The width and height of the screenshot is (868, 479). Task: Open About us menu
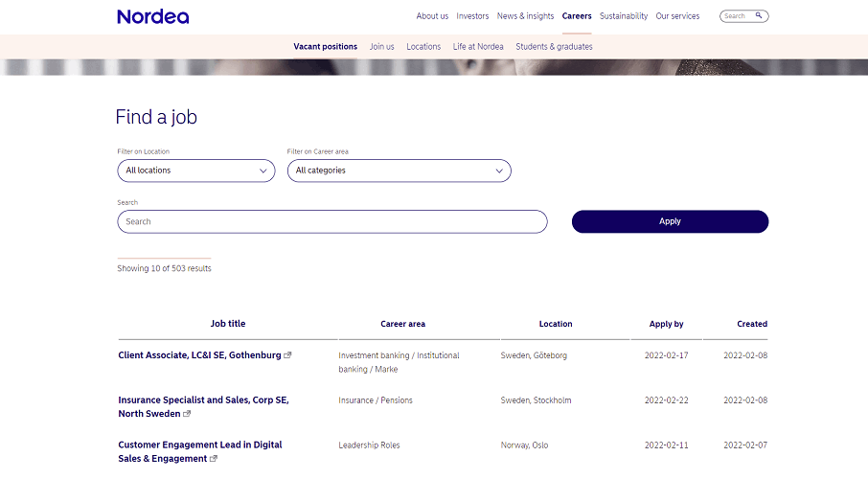(x=432, y=16)
